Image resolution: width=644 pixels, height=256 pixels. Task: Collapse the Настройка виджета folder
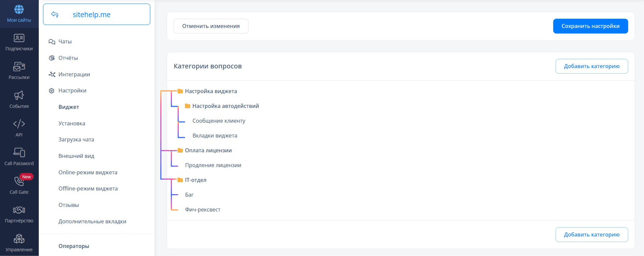pyautogui.click(x=180, y=91)
